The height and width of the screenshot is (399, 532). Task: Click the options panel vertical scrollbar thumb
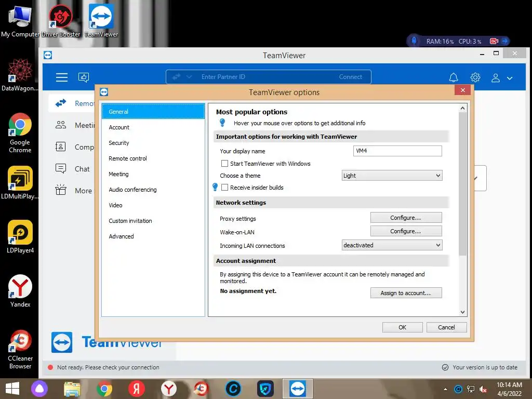[x=462, y=184]
